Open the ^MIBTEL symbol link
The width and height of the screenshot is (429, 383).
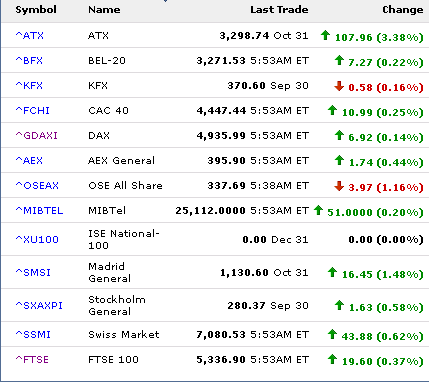(x=39, y=210)
